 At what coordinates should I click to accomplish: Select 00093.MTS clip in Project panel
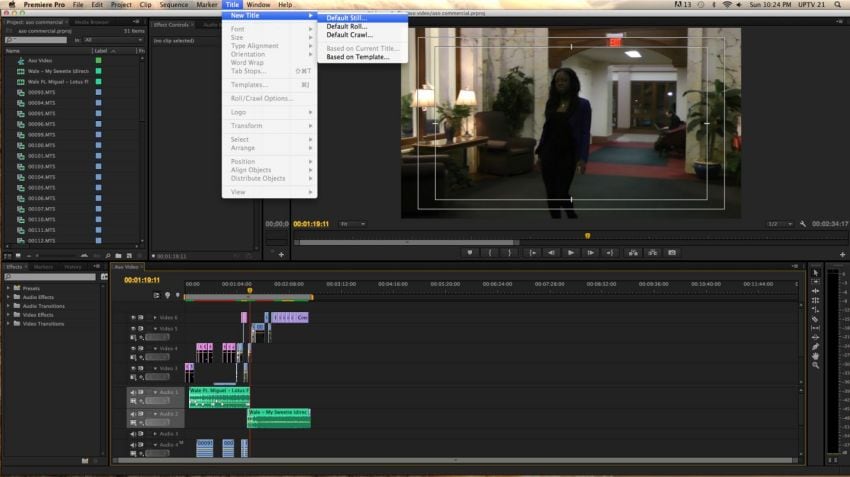coord(42,92)
